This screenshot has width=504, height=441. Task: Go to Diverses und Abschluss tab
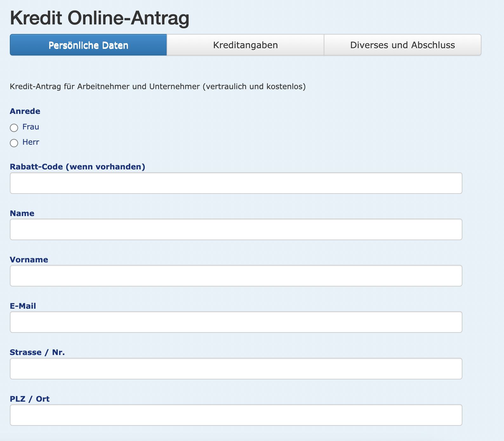[402, 45]
